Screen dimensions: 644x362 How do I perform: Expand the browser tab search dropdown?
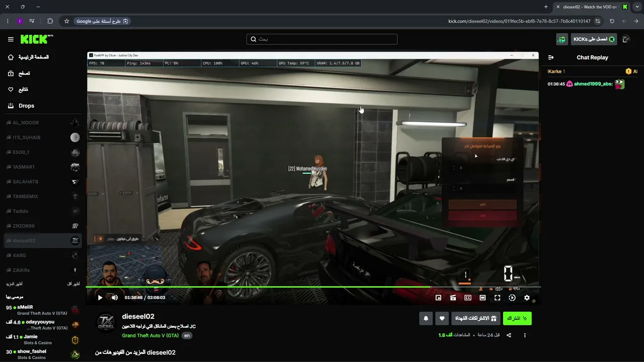click(637, 7)
